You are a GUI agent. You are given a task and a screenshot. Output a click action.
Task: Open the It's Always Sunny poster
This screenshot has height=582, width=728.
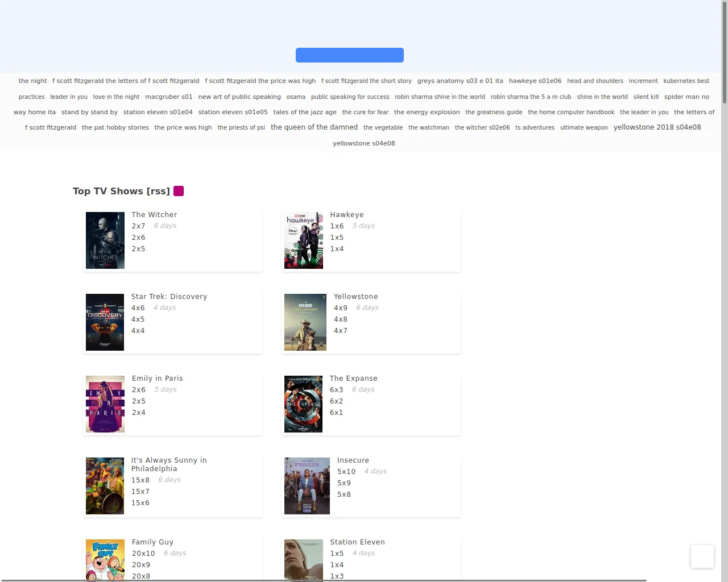click(105, 486)
